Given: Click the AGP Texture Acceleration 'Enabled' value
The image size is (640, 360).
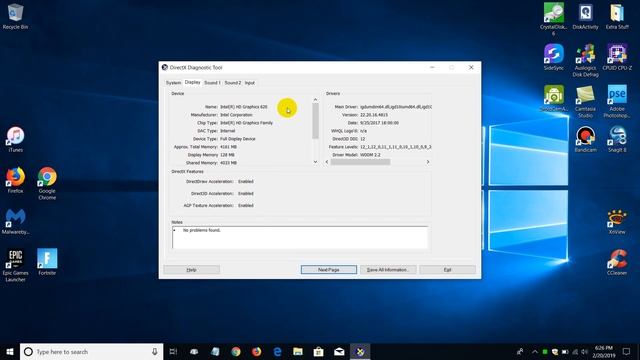Looking at the screenshot, I should (246, 206).
